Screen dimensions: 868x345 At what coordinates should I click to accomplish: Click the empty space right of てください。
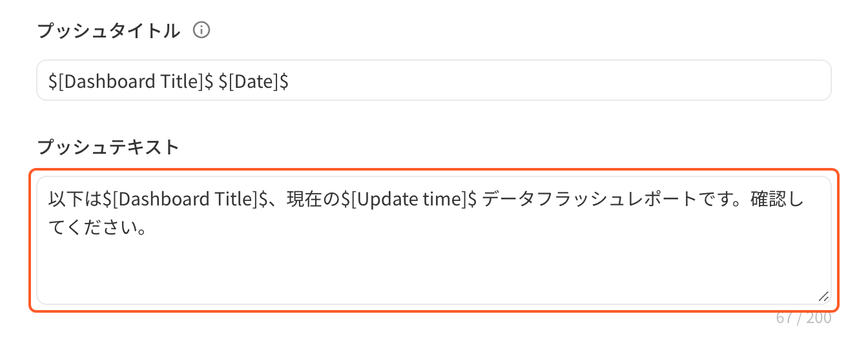(484, 228)
